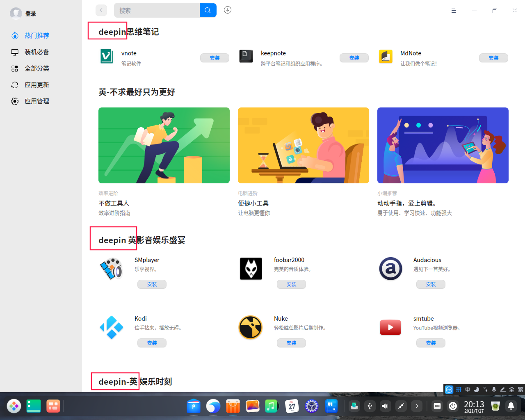Click the 登录 avatar to sign in

[16, 14]
